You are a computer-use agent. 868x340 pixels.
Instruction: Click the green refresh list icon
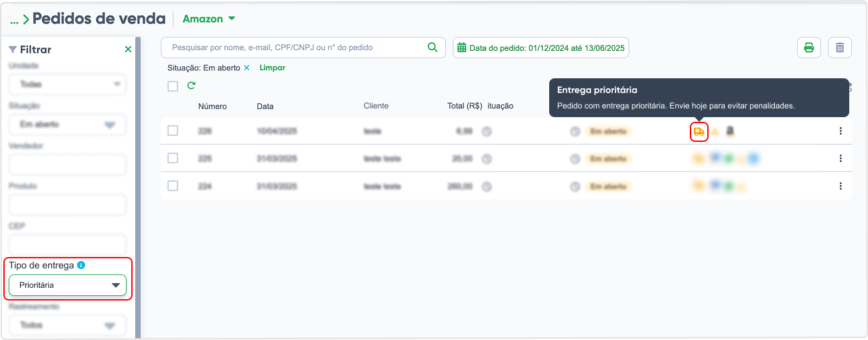tap(191, 86)
